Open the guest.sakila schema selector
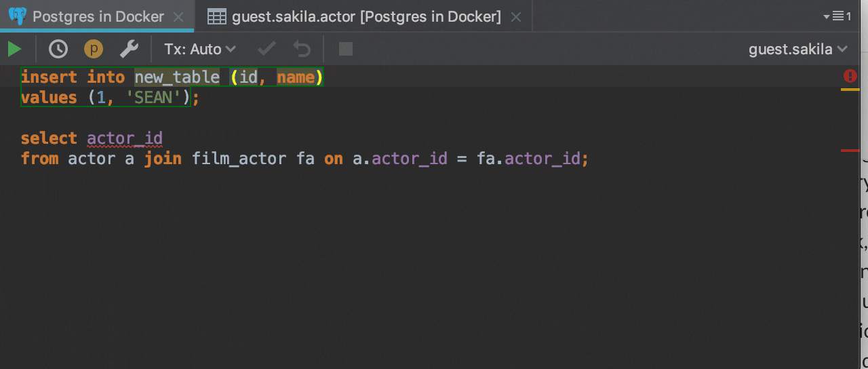Image resolution: width=868 pixels, height=369 pixels. pyautogui.click(x=798, y=49)
